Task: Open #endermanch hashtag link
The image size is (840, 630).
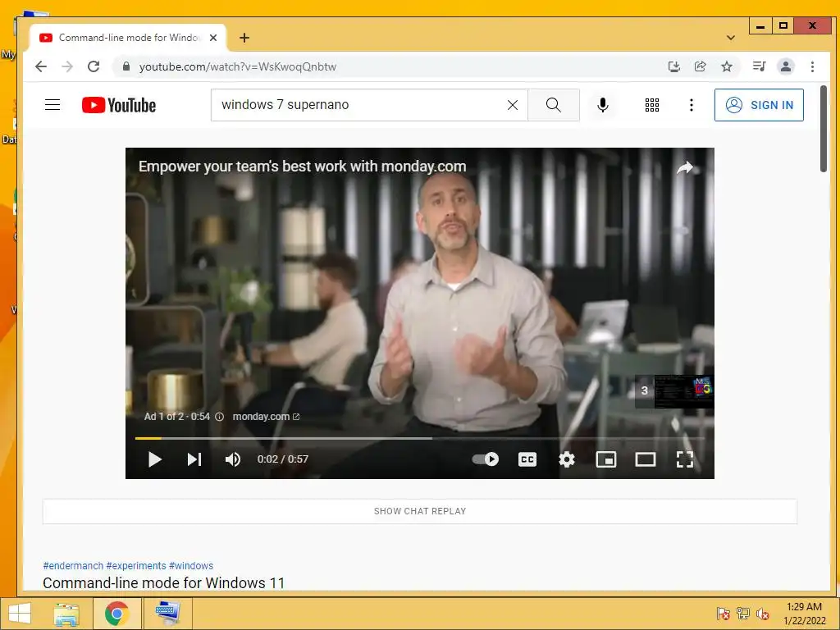Action: coord(73,566)
